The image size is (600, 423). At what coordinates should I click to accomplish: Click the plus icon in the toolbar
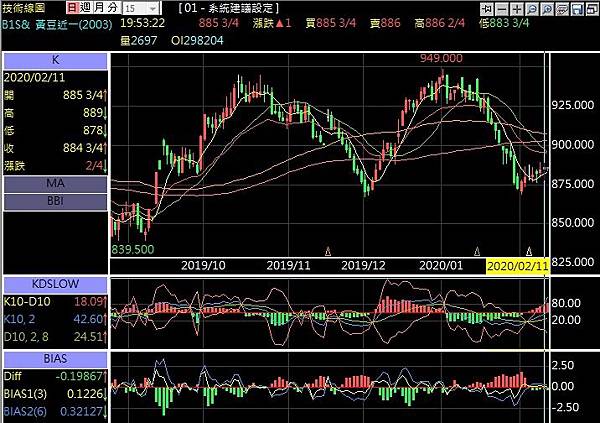point(517,9)
